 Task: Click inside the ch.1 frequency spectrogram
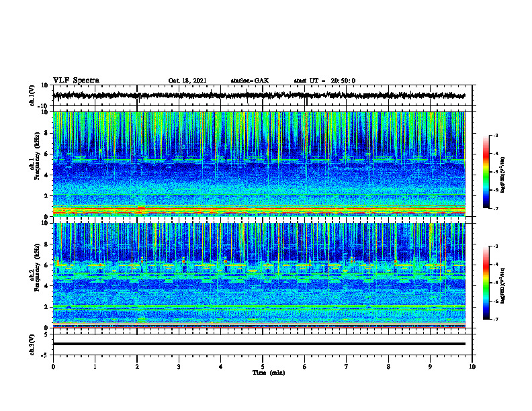pyautogui.click(x=259, y=164)
